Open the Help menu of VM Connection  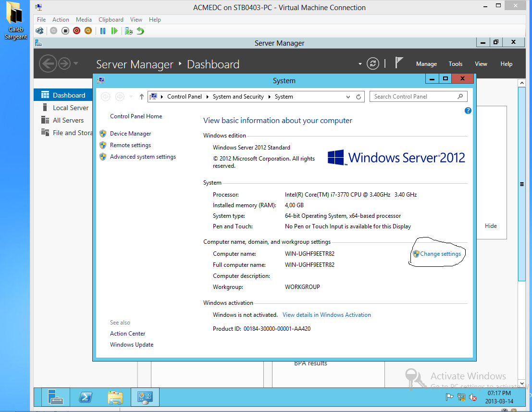coord(155,20)
